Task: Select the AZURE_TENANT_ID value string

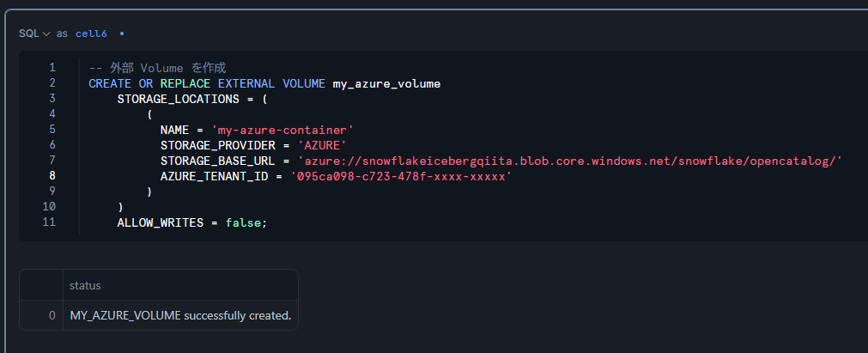Action: [401, 176]
